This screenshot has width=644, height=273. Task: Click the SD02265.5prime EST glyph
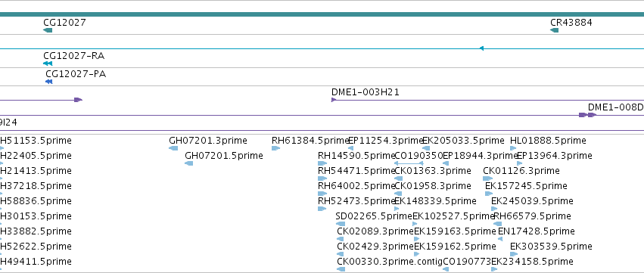coord(341,224)
